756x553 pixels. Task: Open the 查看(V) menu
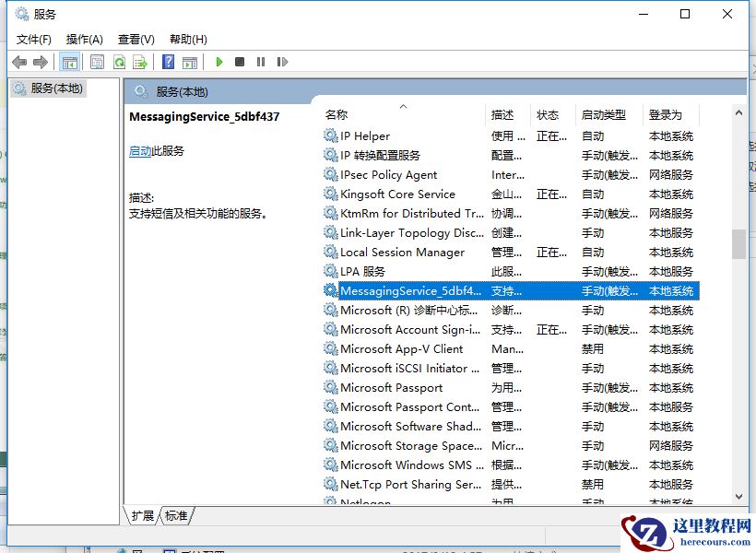tap(135, 39)
